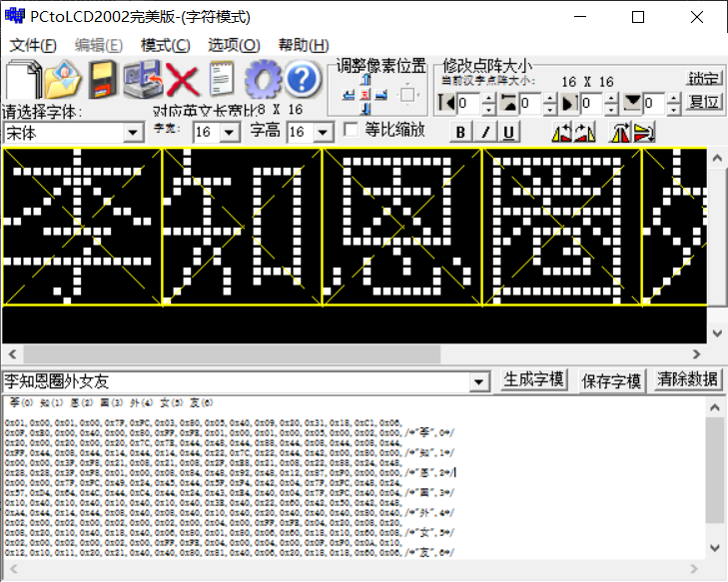This screenshot has width=728, height=582.
Task: Open the 字高 16 dropdown
Action: [324, 132]
